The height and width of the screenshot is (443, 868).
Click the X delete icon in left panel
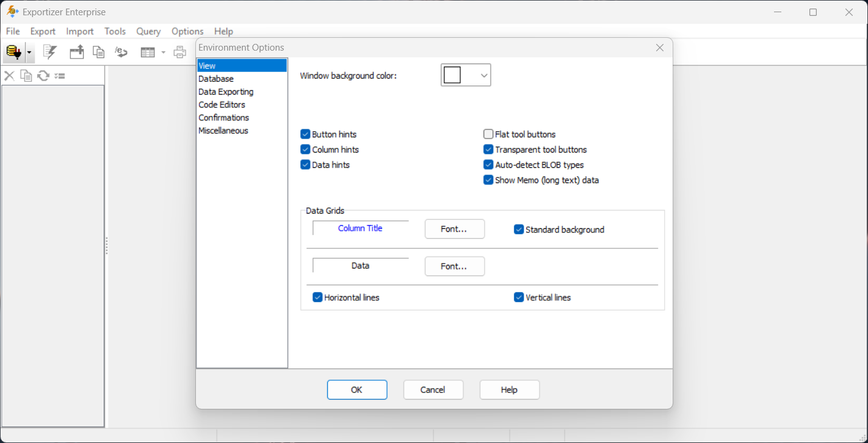tap(9, 76)
